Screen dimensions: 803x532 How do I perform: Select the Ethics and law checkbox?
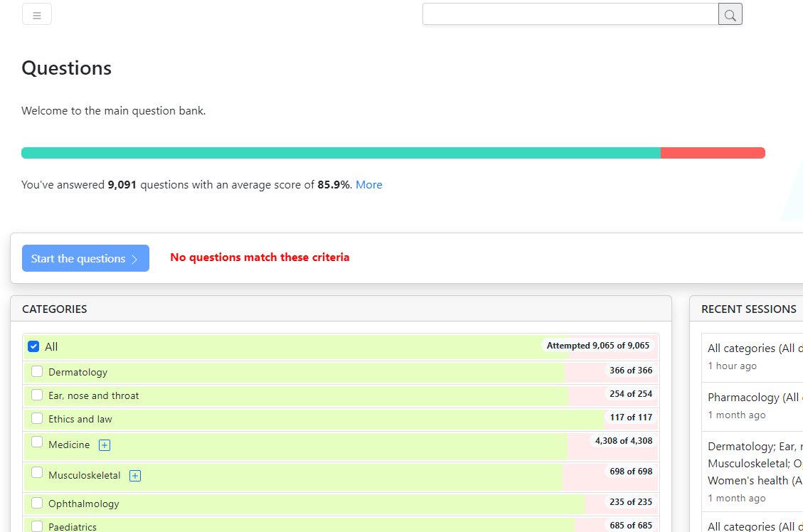(x=37, y=418)
